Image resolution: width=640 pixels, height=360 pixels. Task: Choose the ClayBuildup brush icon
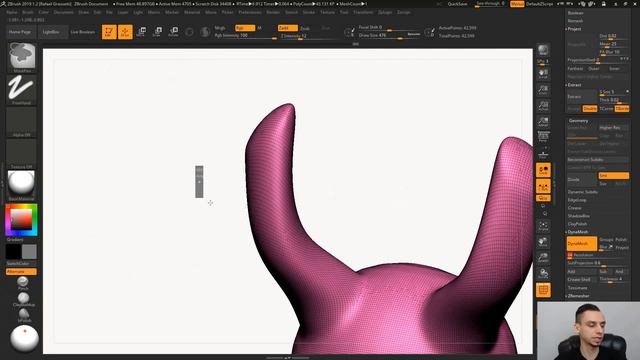(24, 298)
